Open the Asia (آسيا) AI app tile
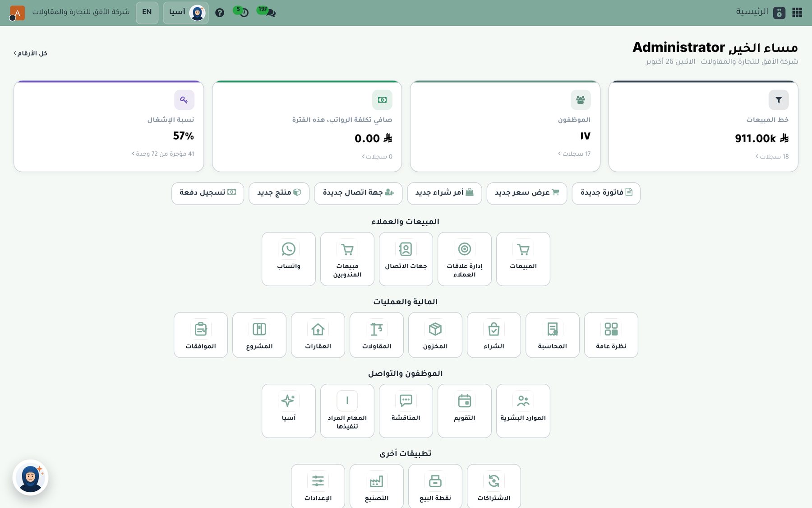Screen dimensions: 812x508 pos(289,411)
